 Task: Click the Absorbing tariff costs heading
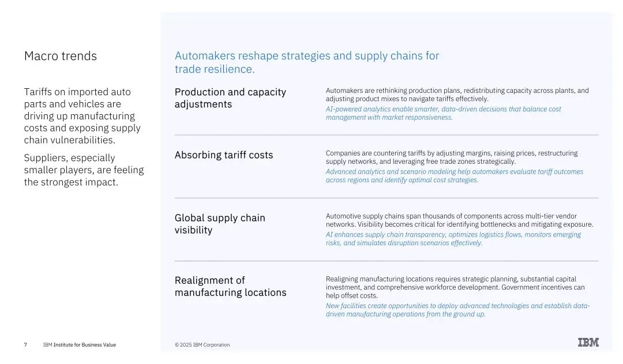click(224, 155)
